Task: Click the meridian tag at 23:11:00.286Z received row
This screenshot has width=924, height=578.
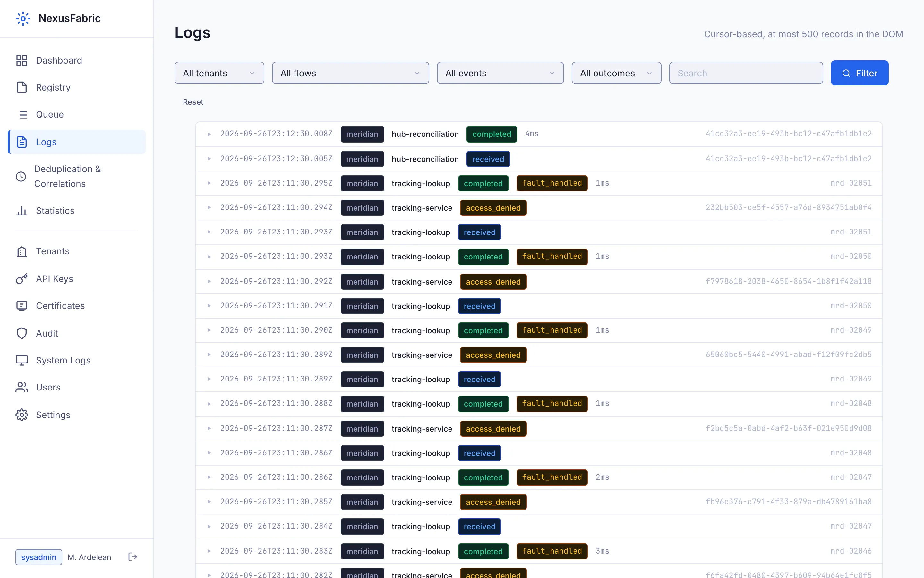Action: (362, 453)
